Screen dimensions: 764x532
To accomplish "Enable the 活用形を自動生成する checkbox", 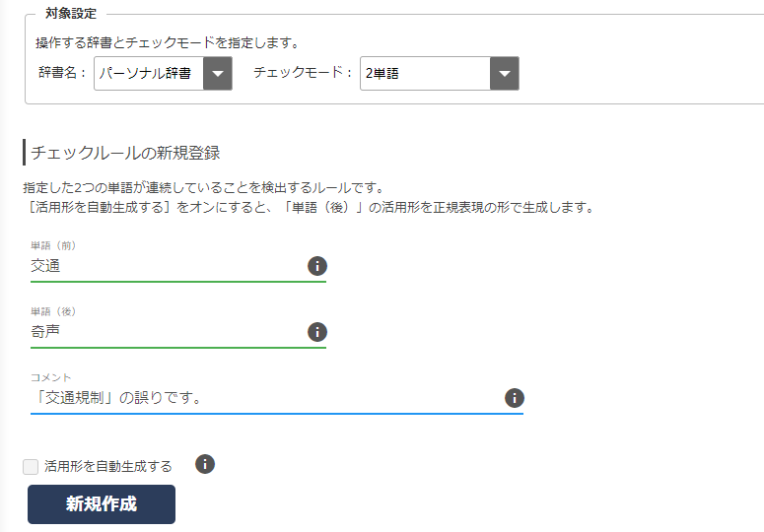I will click(x=31, y=467).
